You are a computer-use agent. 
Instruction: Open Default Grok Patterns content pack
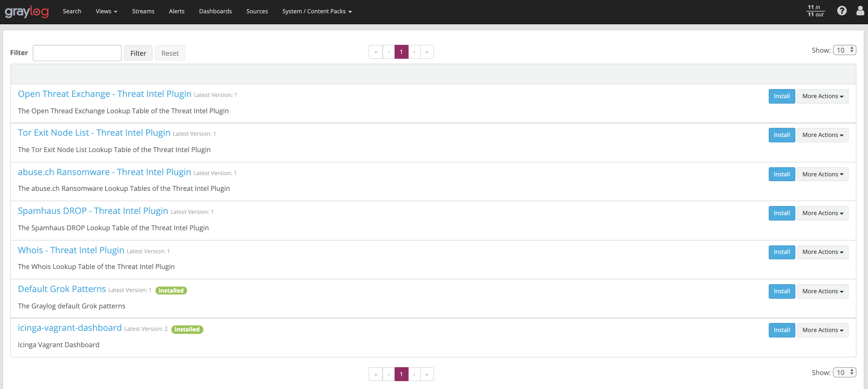click(62, 289)
